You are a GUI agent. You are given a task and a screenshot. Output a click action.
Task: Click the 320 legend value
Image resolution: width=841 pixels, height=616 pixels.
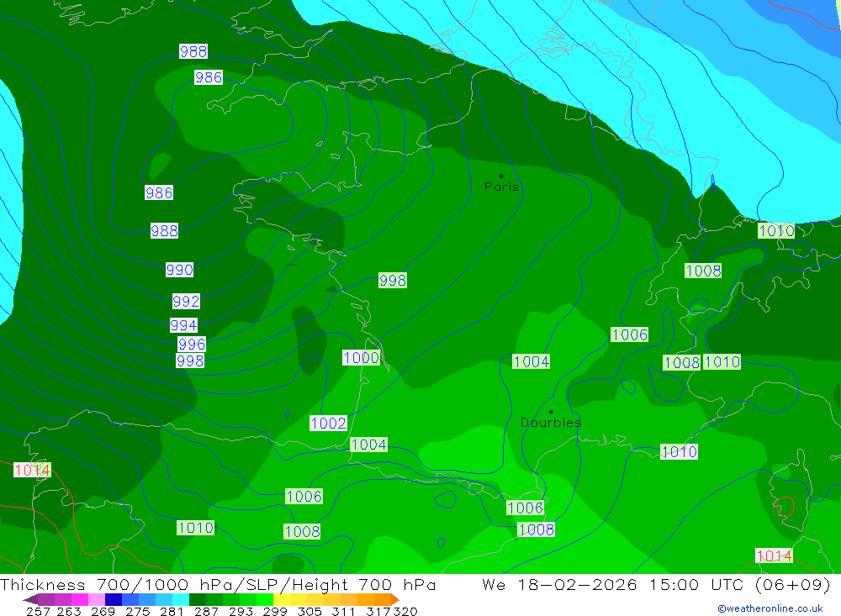pos(405,612)
